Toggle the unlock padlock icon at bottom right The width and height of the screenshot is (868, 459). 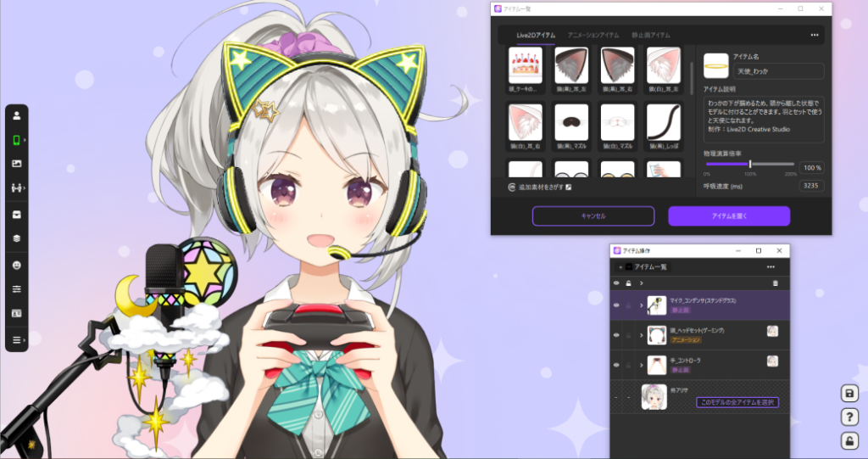[849, 440]
